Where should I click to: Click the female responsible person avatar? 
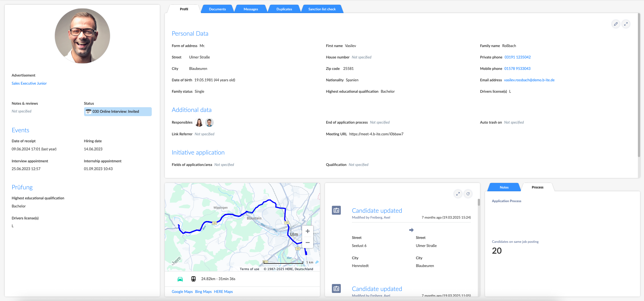[199, 123]
